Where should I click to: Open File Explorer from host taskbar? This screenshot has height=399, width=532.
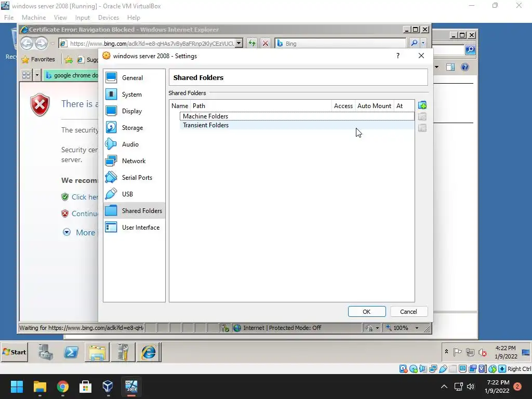39,387
